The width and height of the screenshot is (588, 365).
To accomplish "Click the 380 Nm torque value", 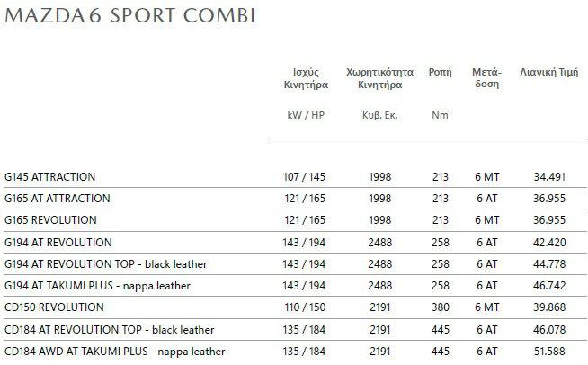I will [441, 307].
